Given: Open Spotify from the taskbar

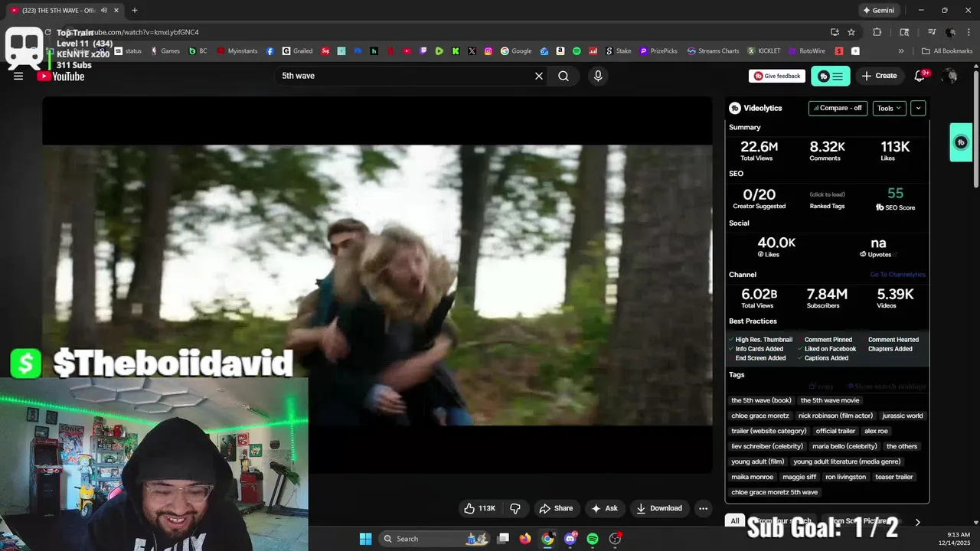Looking at the screenshot, I should (x=593, y=539).
